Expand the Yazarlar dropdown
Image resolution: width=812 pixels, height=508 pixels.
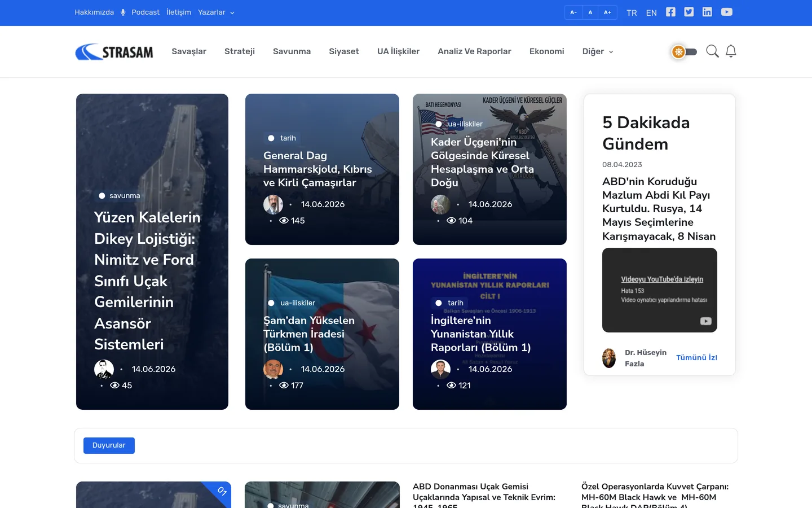point(216,12)
